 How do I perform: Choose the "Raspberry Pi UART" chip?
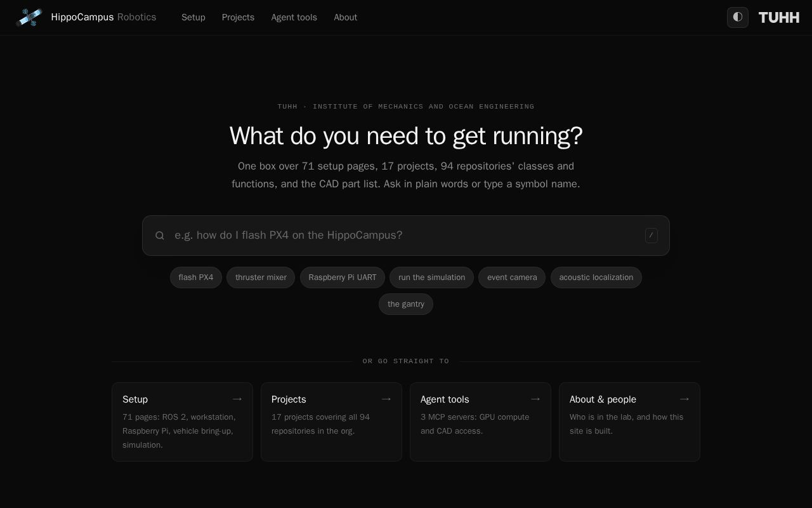tap(343, 277)
